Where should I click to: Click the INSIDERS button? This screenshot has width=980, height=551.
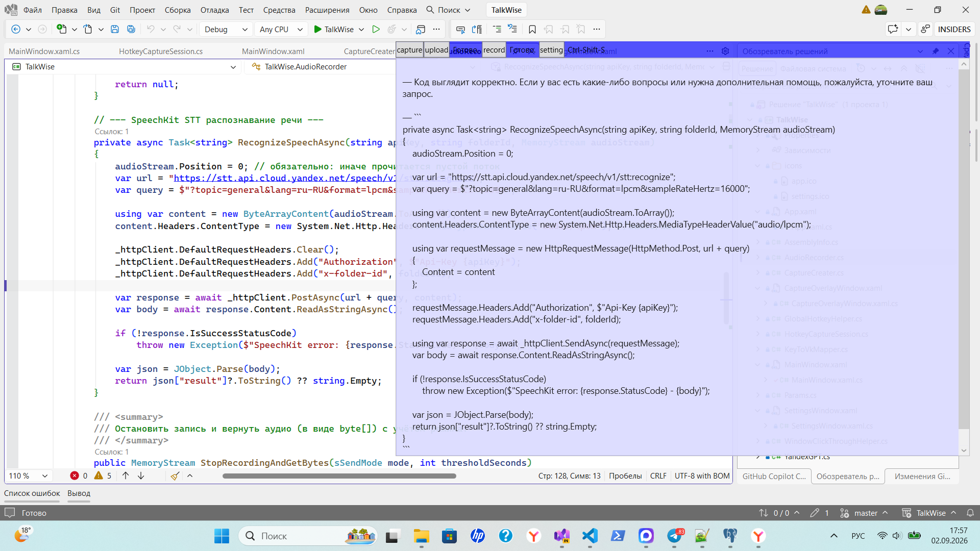click(x=954, y=29)
